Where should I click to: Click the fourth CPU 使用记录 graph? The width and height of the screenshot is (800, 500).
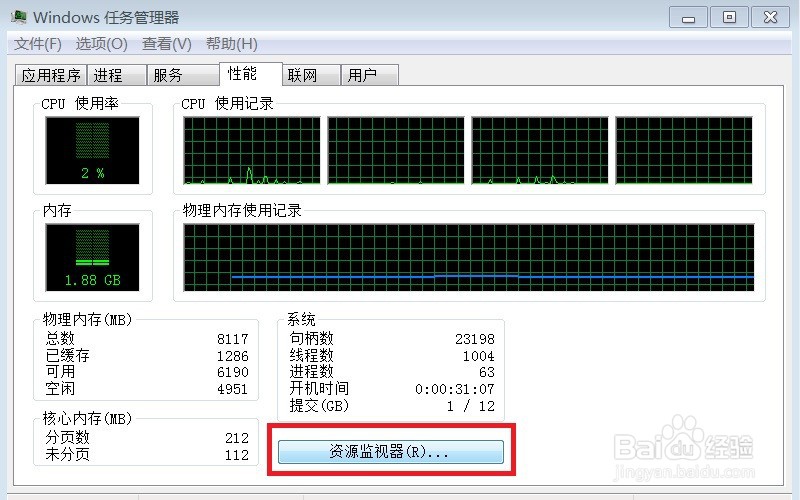[x=684, y=151]
